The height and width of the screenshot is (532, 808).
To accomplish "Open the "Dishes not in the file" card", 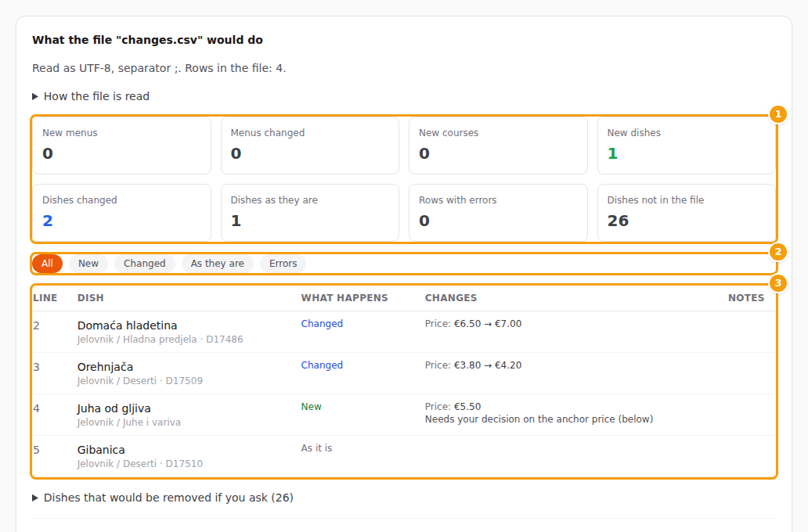I will tap(687, 213).
